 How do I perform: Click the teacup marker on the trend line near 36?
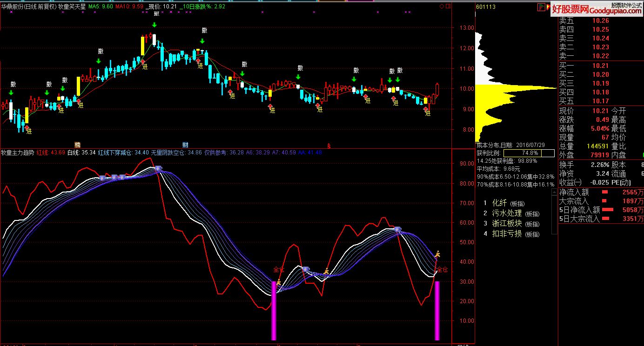(x=306, y=269)
